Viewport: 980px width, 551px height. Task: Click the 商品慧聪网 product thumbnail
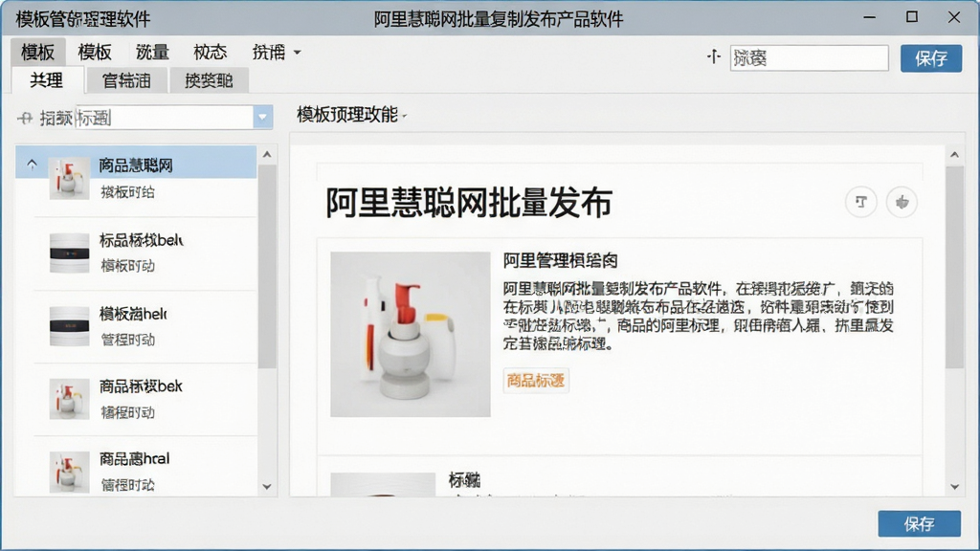(69, 178)
